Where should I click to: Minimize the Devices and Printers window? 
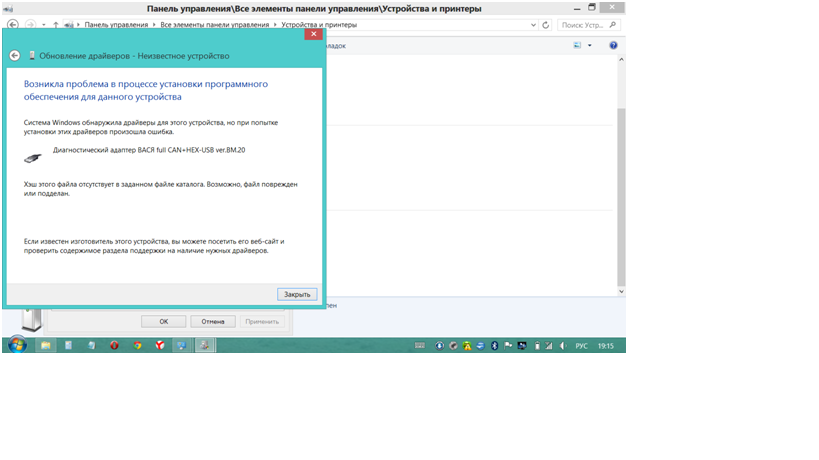[577, 8]
